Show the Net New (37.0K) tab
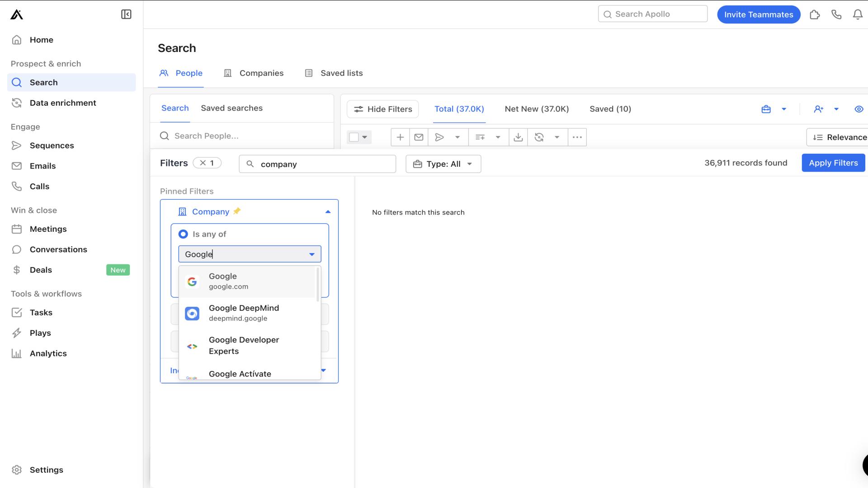Image resolution: width=868 pixels, height=488 pixels. (537, 109)
